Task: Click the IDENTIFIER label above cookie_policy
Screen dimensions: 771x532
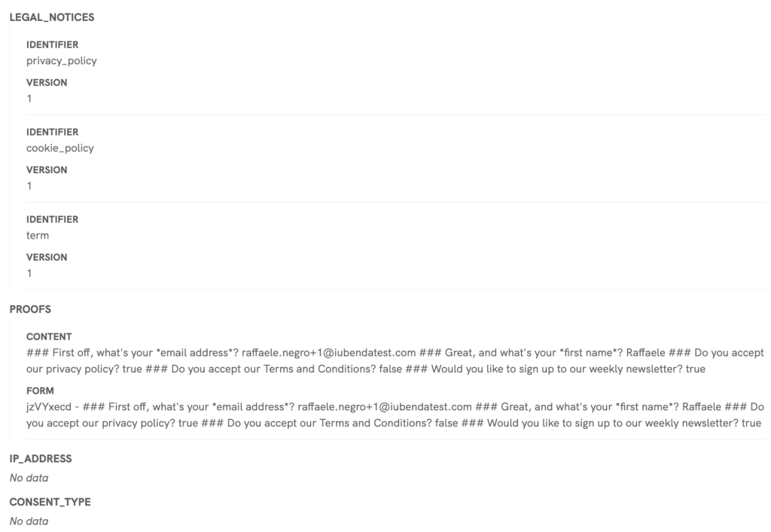Action: point(52,132)
